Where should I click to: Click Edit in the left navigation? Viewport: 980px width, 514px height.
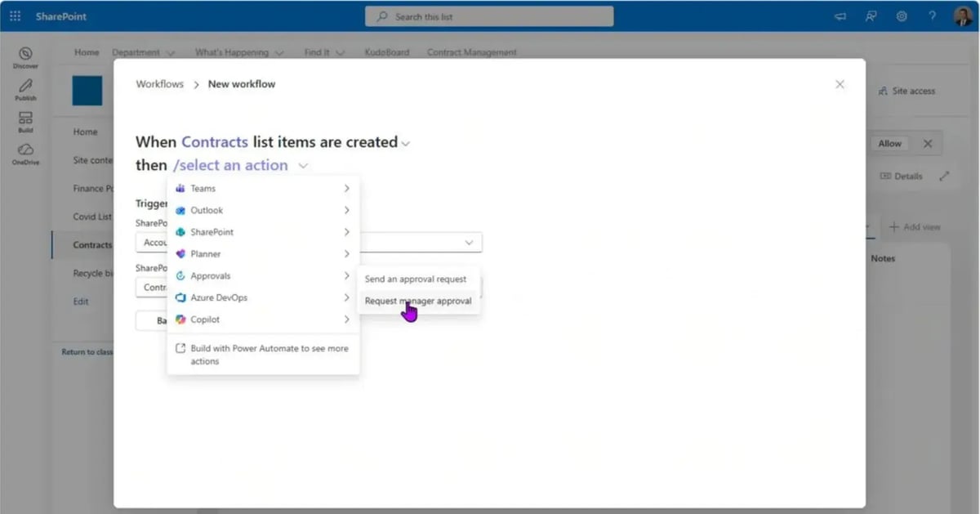coord(81,302)
